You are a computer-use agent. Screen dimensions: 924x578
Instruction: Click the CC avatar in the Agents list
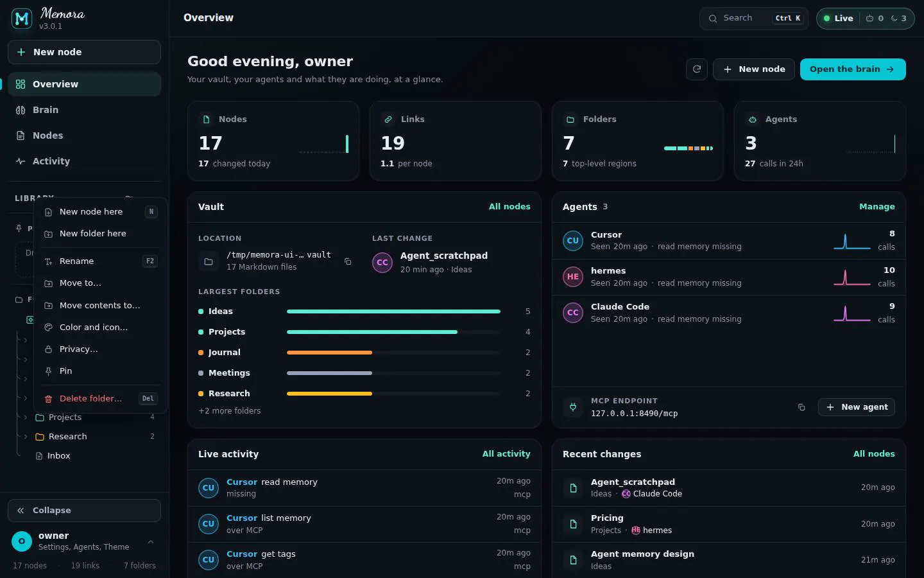(x=573, y=313)
